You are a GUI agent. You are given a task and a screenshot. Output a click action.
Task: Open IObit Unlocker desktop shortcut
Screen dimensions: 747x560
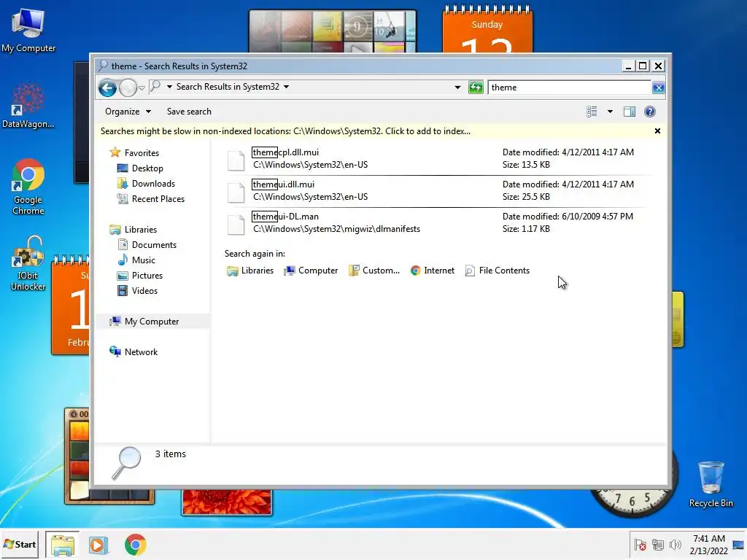pyautogui.click(x=28, y=262)
